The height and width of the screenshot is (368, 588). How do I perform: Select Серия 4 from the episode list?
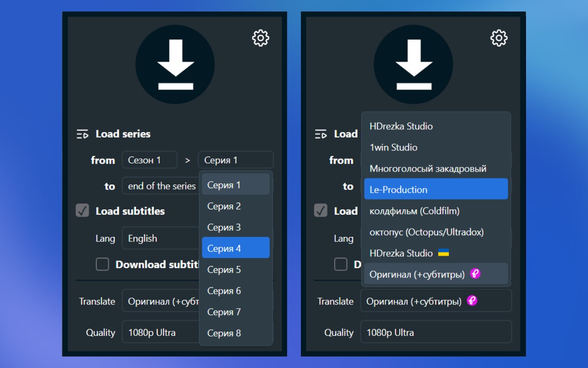point(236,248)
